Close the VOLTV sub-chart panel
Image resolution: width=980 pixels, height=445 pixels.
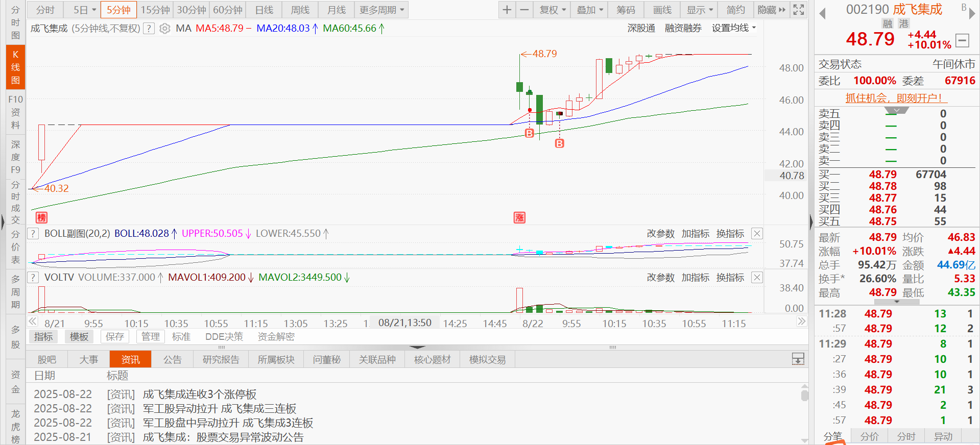tap(757, 278)
